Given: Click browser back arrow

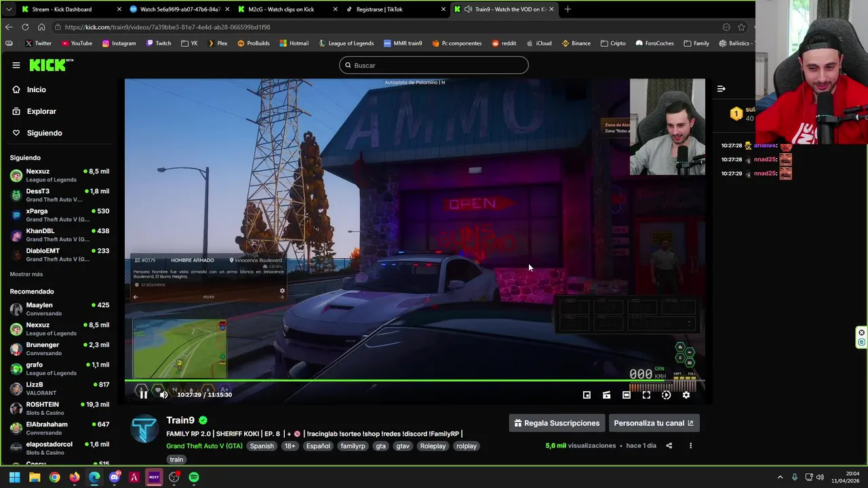Looking at the screenshot, I should pyautogui.click(x=9, y=27).
